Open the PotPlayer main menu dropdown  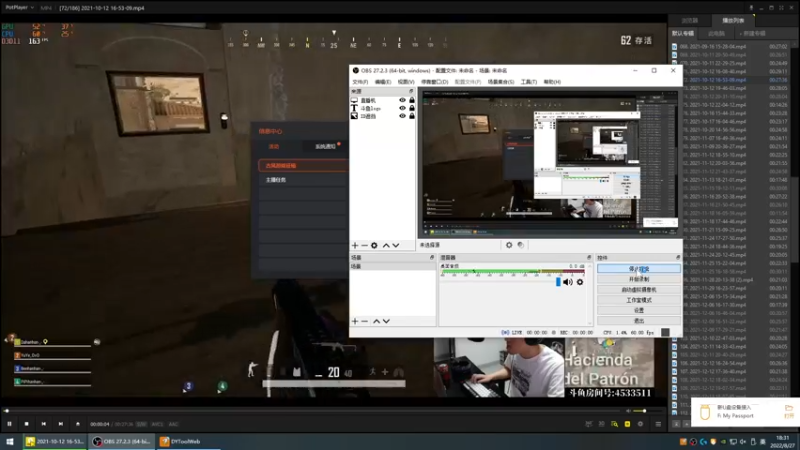[x=19, y=8]
